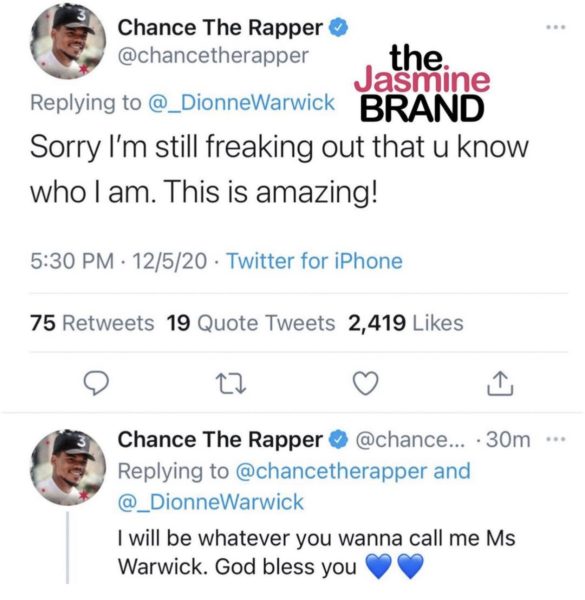
Task: Open reply tweet profile picture avatar
Action: pyautogui.click(x=68, y=467)
